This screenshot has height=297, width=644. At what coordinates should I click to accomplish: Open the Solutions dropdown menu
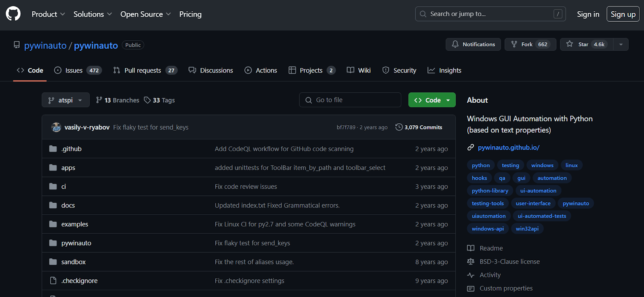coord(93,14)
